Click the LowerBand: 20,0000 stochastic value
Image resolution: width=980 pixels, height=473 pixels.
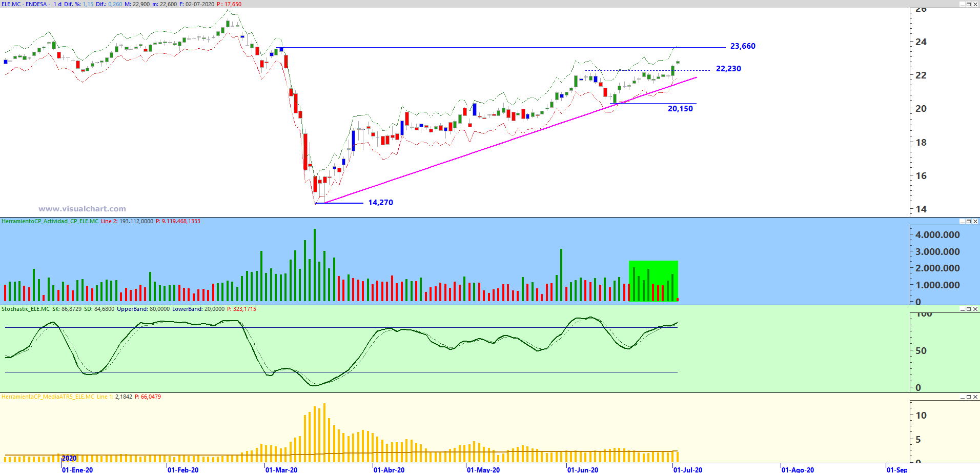pos(198,309)
